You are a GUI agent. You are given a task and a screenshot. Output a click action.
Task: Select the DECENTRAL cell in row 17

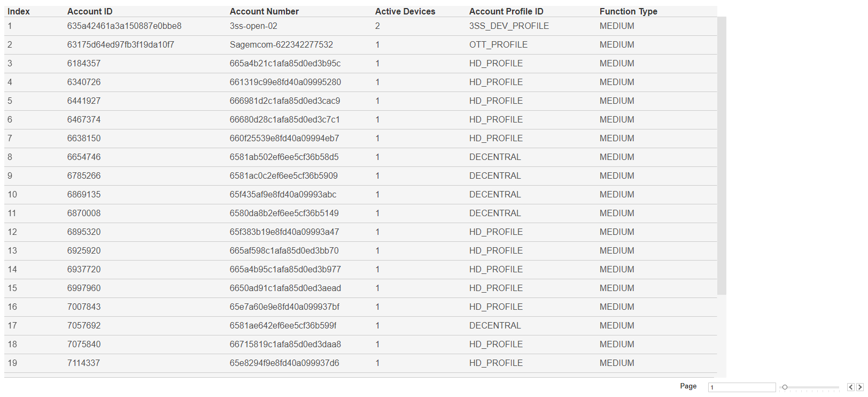495,325
